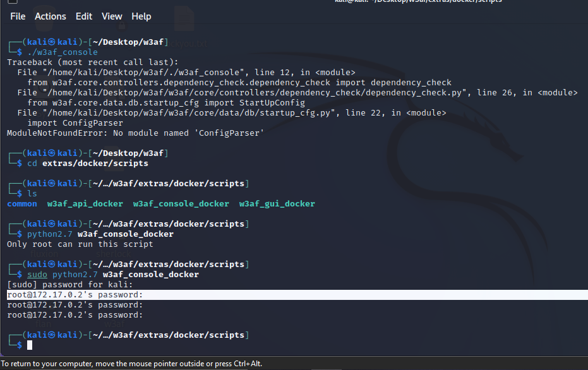588x370 pixels.
Task: Click 'w3af_gui_docker' in the ls output
Action: point(277,204)
